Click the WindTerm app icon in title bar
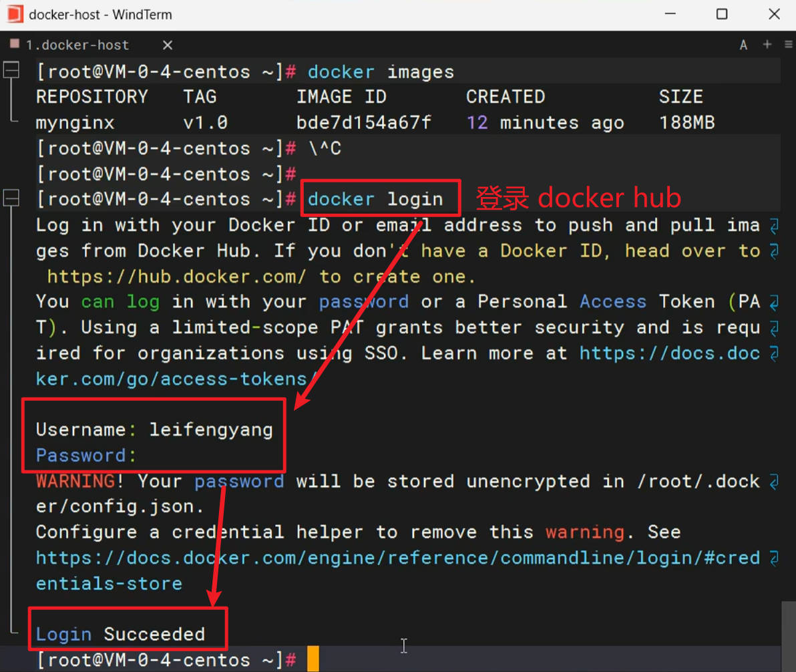This screenshot has height=672, width=796. click(x=15, y=14)
